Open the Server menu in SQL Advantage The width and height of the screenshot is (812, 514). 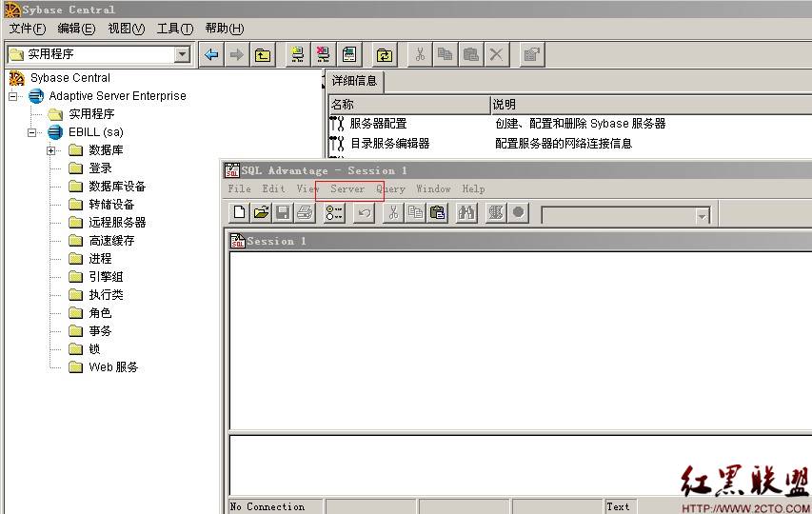(347, 188)
